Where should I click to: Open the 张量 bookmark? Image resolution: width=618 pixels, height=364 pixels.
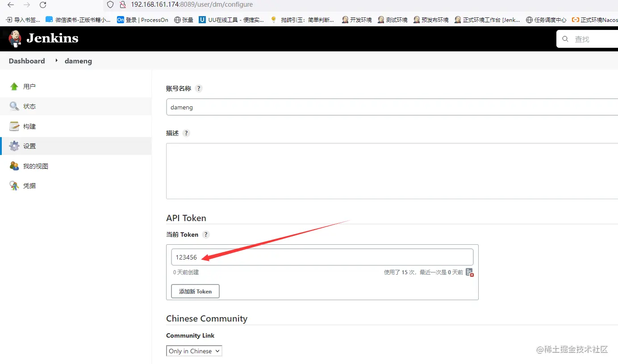coord(184,20)
